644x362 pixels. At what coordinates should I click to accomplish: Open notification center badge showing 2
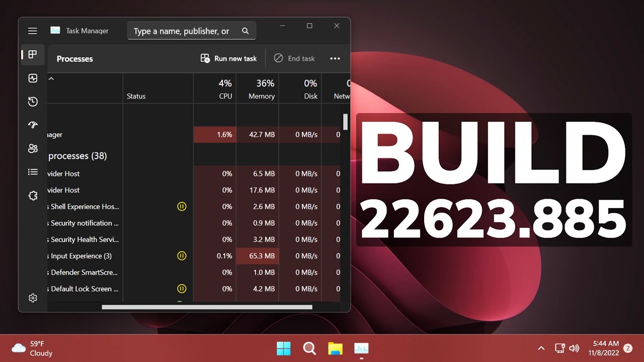(628, 348)
